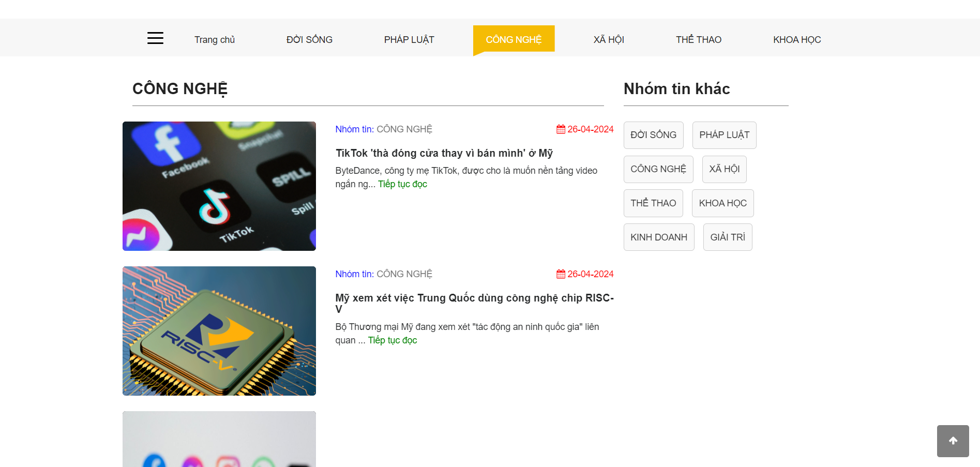Select the highlighted CÔNG NGHỆ nav tab
Image resolution: width=980 pixels, height=467 pixels.
tap(514, 39)
